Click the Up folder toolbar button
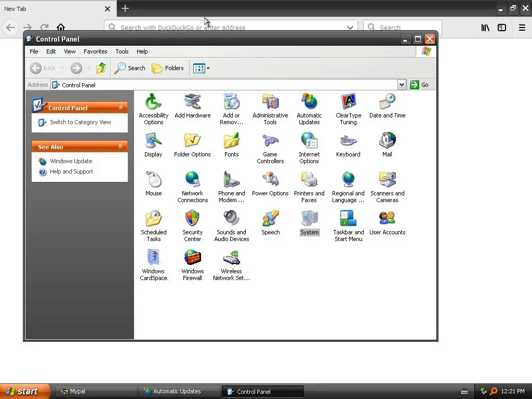 point(101,68)
